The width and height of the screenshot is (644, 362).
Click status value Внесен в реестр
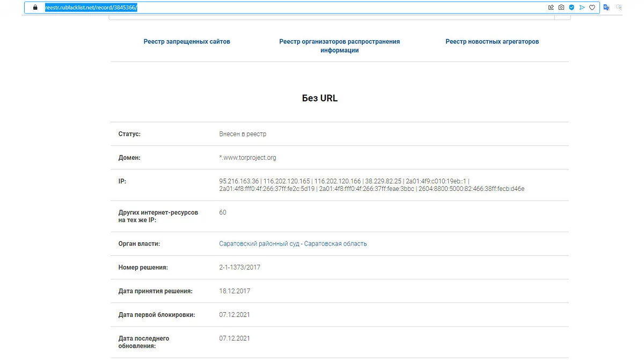pyautogui.click(x=243, y=134)
